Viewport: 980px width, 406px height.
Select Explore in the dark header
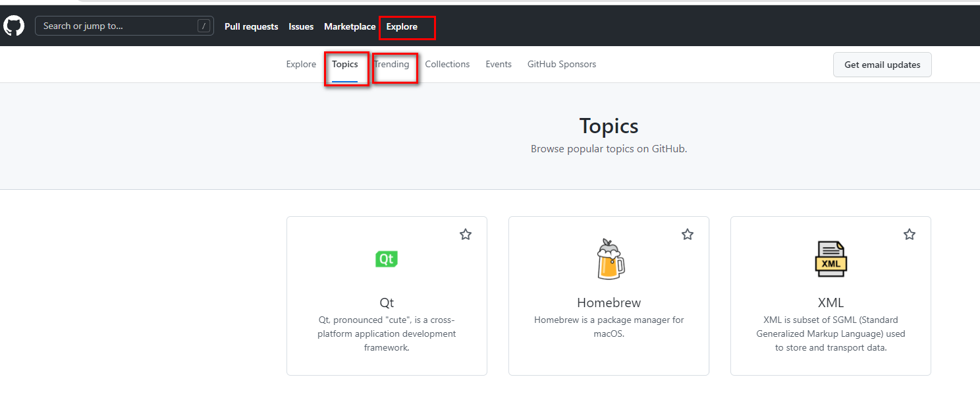tap(402, 27)
